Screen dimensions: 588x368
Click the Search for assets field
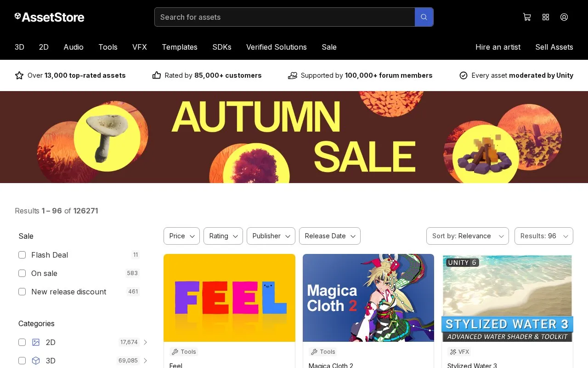285,17
